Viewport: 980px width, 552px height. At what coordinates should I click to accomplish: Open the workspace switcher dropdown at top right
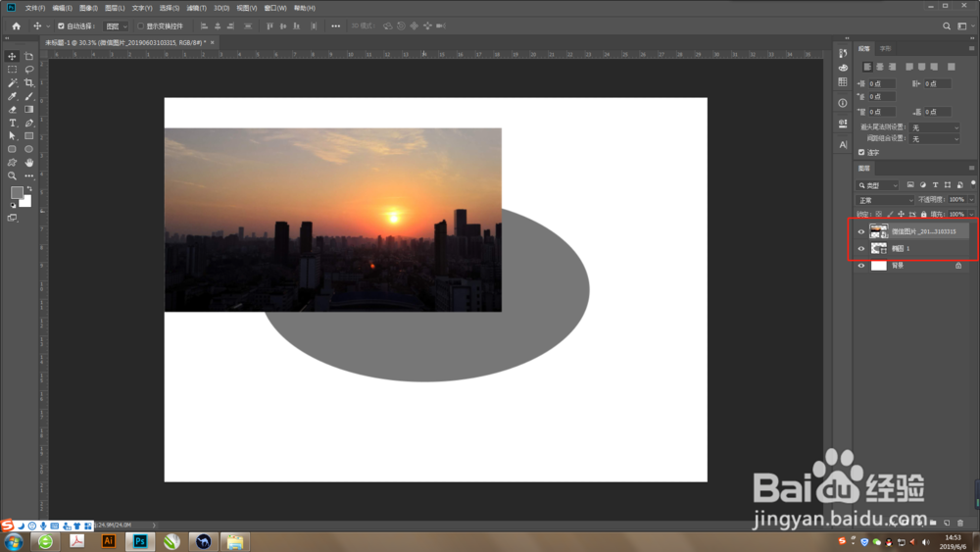pos(964,25)
